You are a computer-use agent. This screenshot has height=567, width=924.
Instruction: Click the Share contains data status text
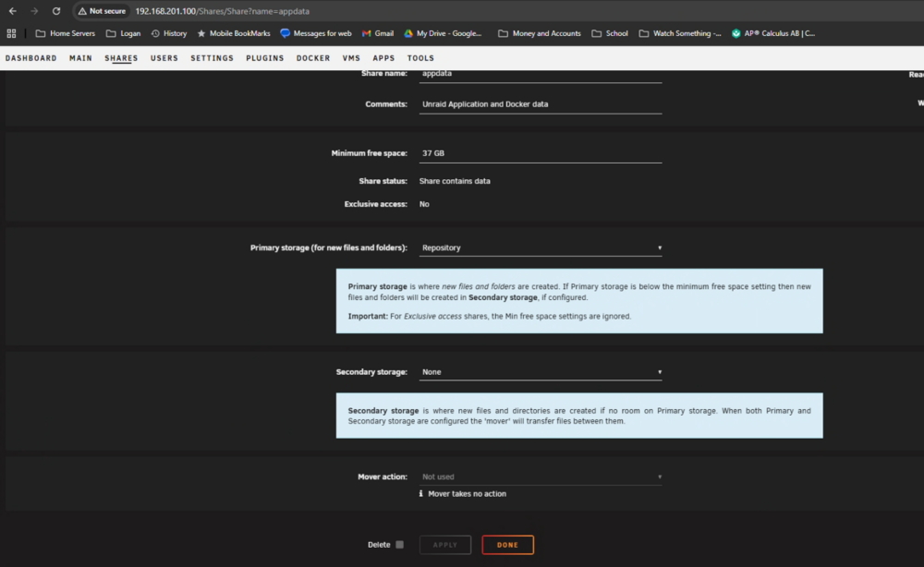pyautogui.click(x=455, y=181)
